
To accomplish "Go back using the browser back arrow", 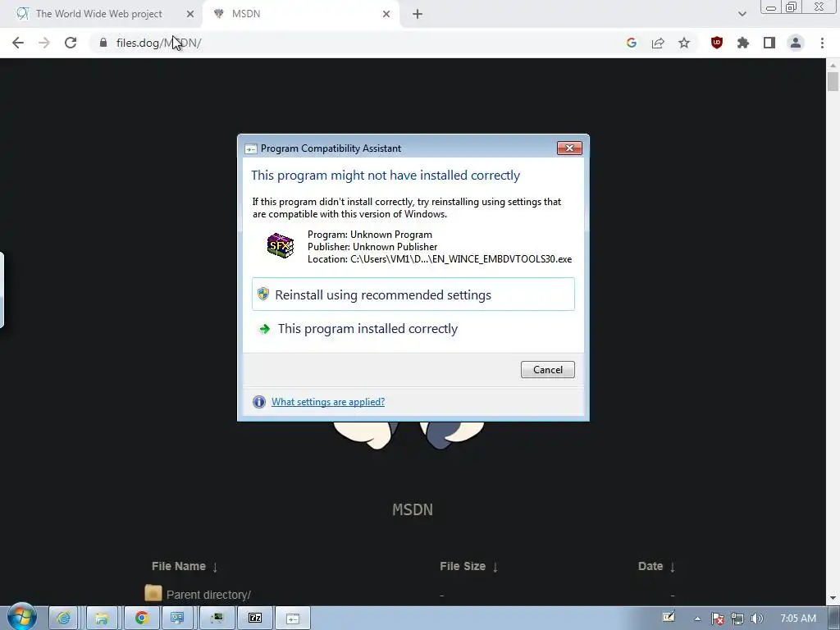I will tap(18, 43).
